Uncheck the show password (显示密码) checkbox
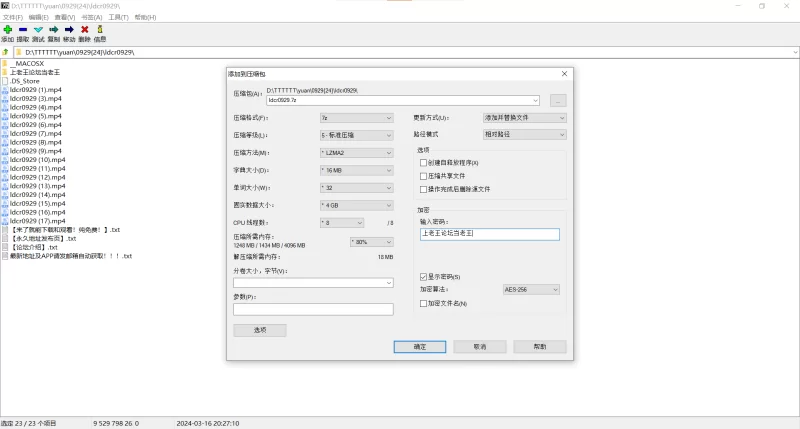The height and width of the screenshot is (429, 800). point(424,277)
